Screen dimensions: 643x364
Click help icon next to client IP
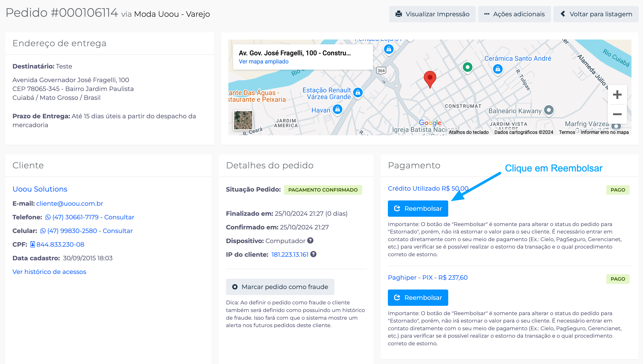click(313, 254)
